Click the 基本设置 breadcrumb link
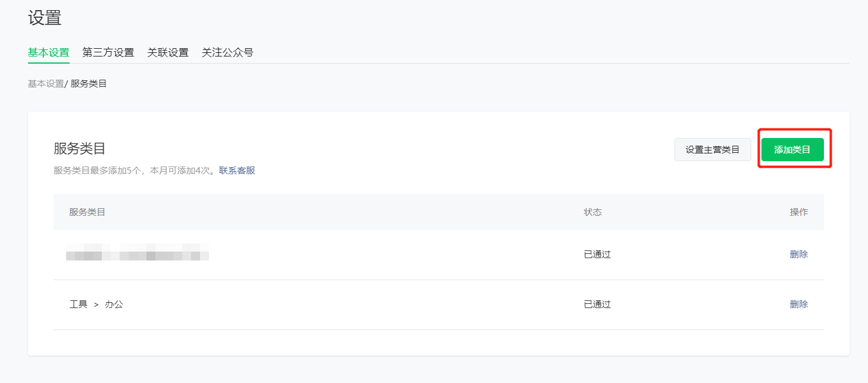Image resolution: width=868 pixels, height=383 pixels. [x=45, y=84]
